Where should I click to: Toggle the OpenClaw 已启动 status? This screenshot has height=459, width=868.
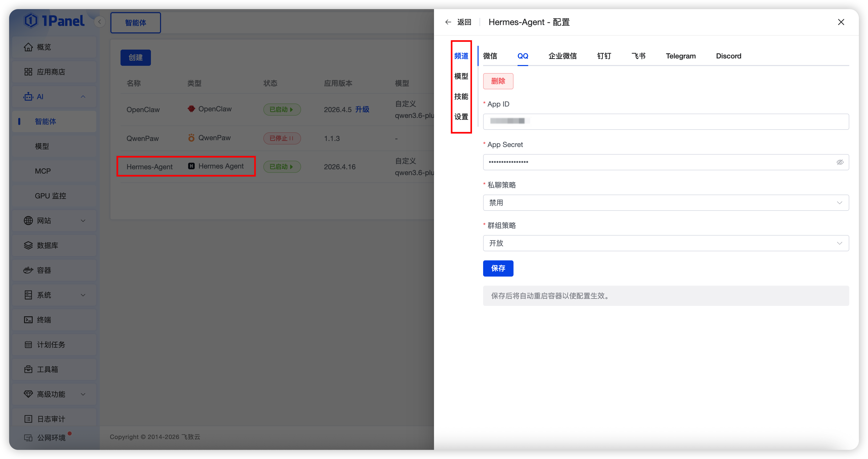[282, 110]
